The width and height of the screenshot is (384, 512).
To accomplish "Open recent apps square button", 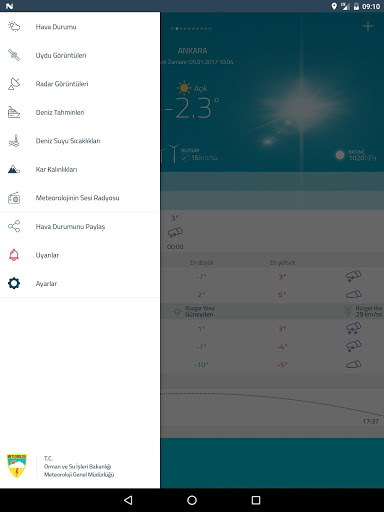I will pyautogui.click(x=256, y=500).
